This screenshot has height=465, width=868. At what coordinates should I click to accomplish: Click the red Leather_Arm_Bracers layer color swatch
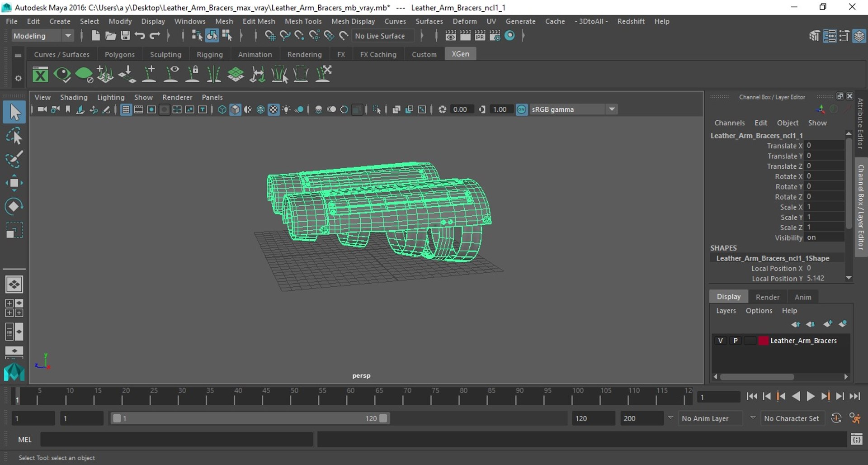click(763, 341)
